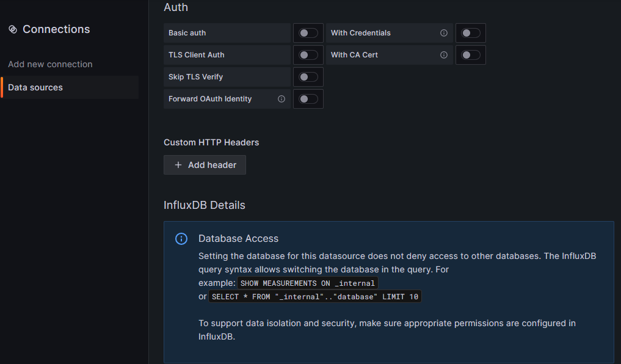Enable the With CA Cert toggle
This screenshot has height=364, width=621.
[x=471, y=55]
